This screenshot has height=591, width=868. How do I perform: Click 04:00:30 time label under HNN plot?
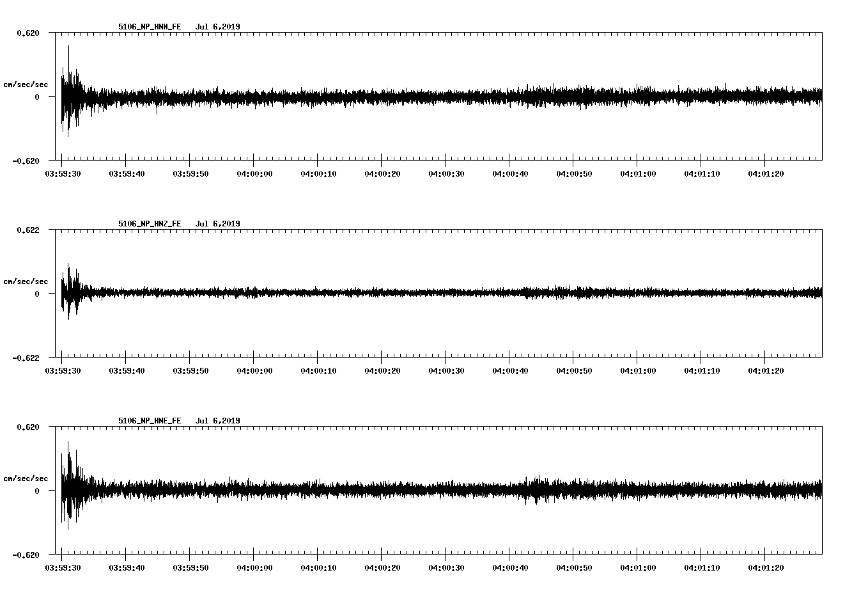pos(446,173)
